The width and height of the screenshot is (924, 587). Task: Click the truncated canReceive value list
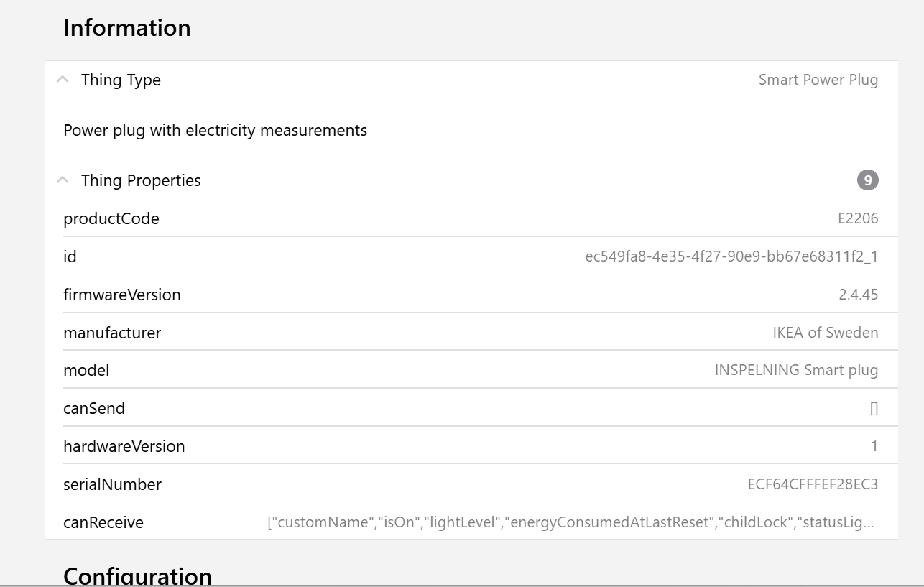click(570, 522)
